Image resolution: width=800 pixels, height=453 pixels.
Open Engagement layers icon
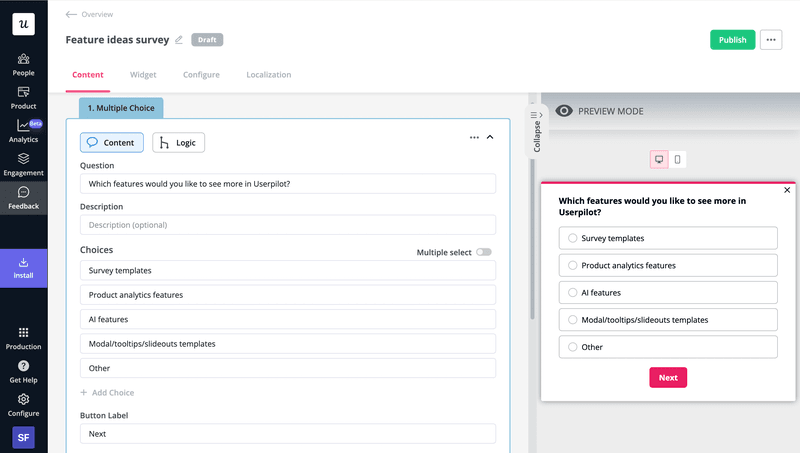click(23, 159)
